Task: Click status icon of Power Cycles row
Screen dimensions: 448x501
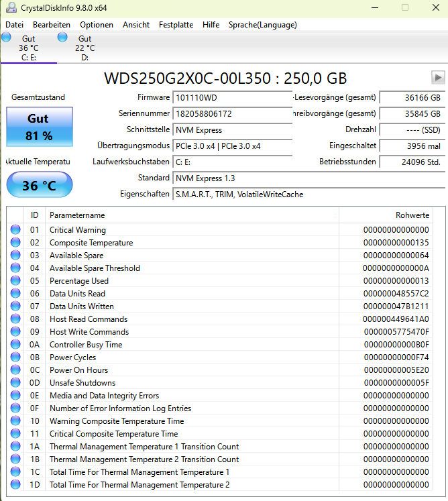Action: coord(15,357)
